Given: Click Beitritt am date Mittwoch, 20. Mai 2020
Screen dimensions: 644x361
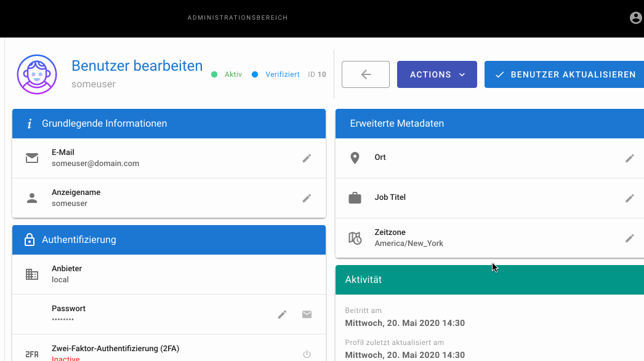Looking at the screenshot, I should pos(405,323).
